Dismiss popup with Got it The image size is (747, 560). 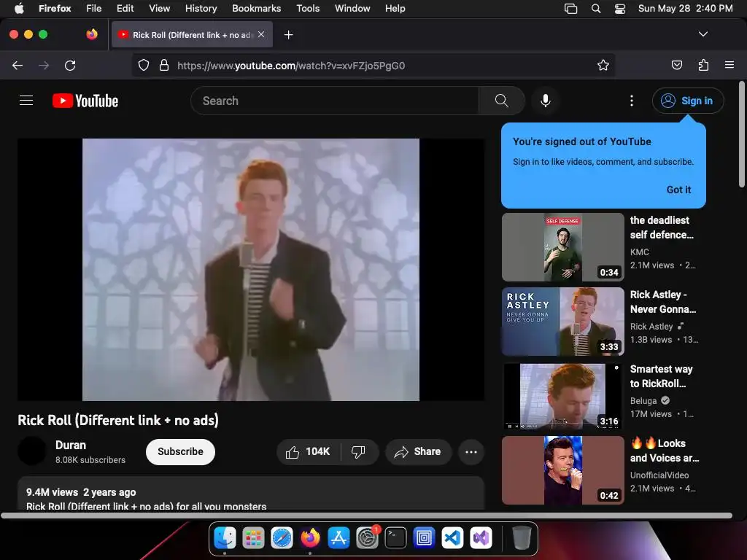pyautogui.click(x=678, y=190)
